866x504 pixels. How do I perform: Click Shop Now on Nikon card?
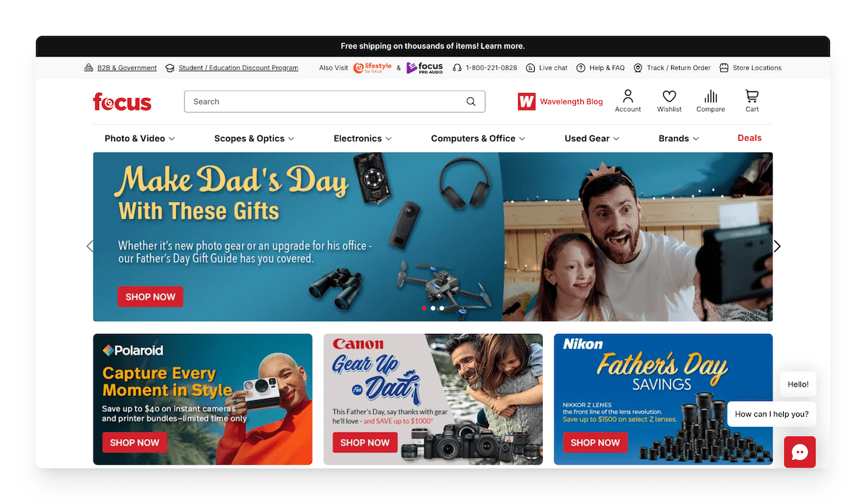click(x=595, y=442)
